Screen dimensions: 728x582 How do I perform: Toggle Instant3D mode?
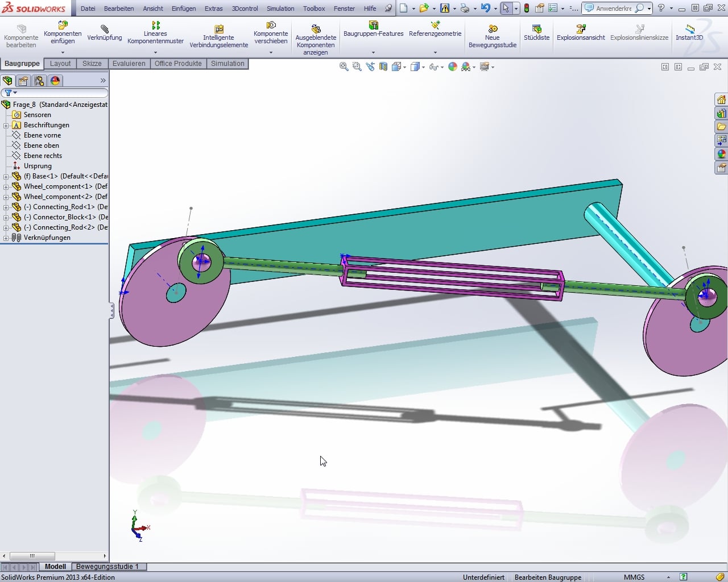[689, 29]
